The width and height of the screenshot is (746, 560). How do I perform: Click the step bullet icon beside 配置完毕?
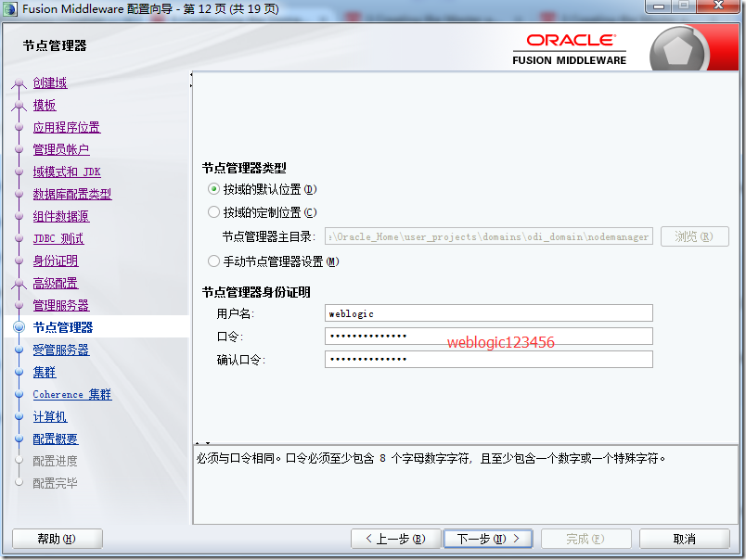(19, 482)
